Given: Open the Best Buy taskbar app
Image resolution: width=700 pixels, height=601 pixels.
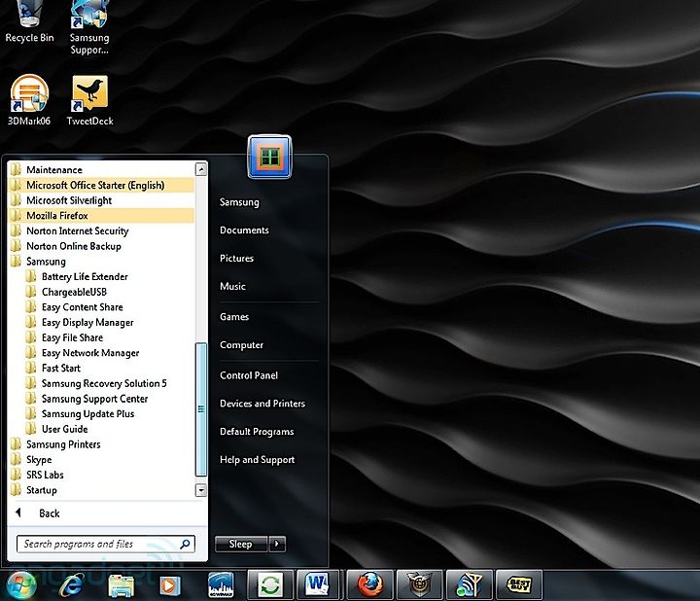Looking at the screenshot, I should click(519, 584).
